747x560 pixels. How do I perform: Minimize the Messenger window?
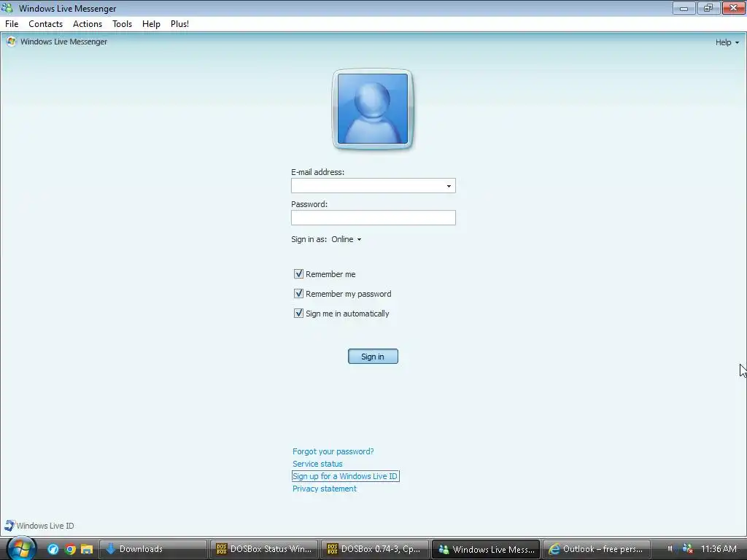pyautogui.click(x=684, y=7)
